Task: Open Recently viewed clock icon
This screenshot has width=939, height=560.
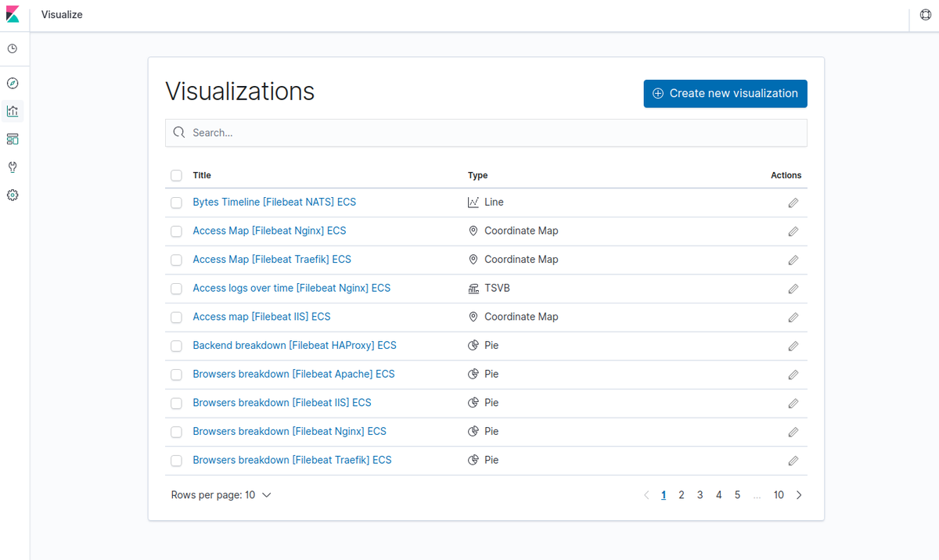Action: pyautogui.click(x=13, y=48)
